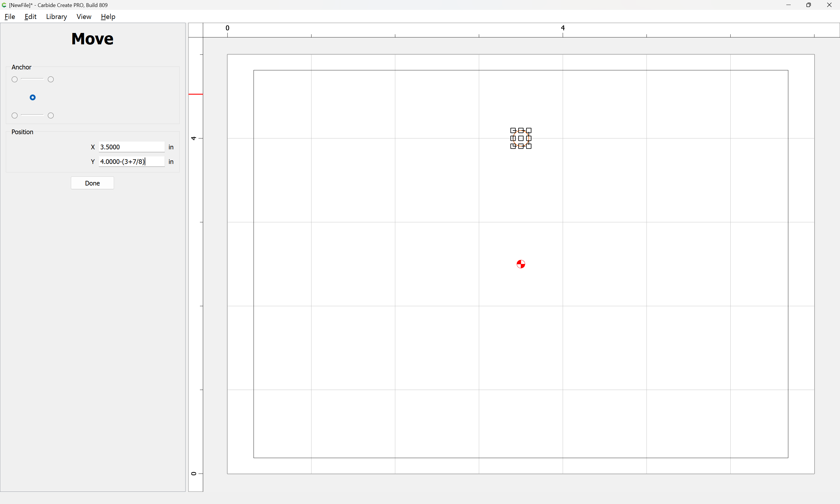This screenshot has height=504, width=840.
Task: Click the red cursor marker on vertical ruler
Action: tap(196, 94)
